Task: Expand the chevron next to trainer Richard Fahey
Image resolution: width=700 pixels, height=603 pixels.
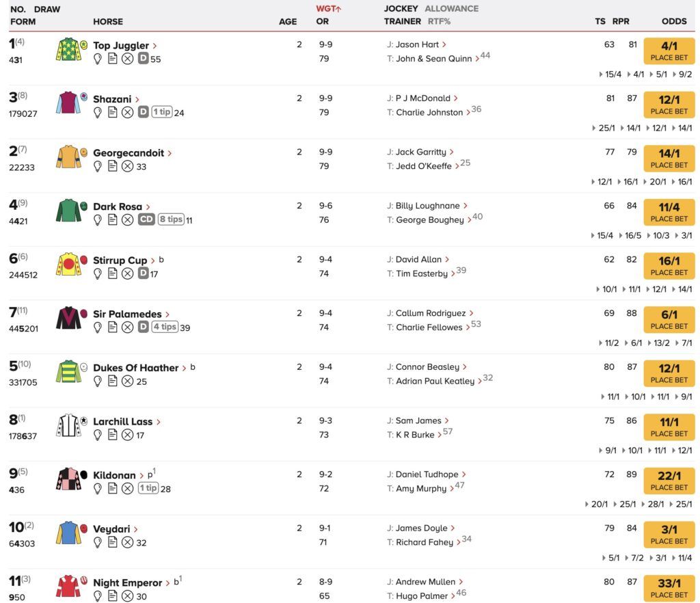Action: 459,543
